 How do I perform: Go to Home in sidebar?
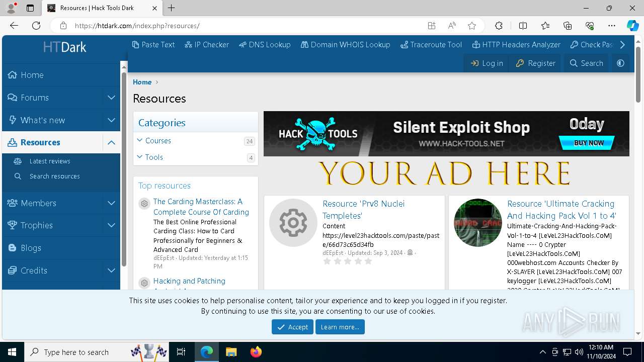tap(61, 75)
